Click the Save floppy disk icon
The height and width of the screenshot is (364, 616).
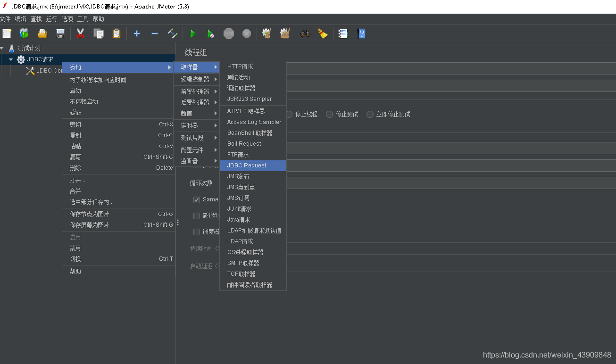click(x=60, y=33)
